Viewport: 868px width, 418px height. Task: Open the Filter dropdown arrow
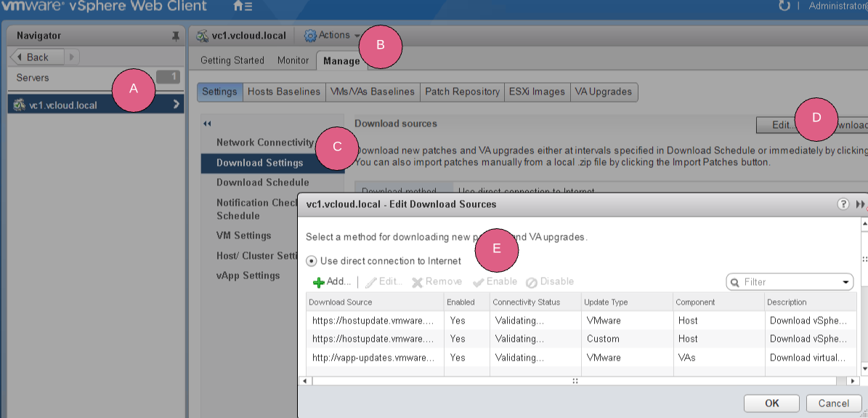(x=846, y=282)
